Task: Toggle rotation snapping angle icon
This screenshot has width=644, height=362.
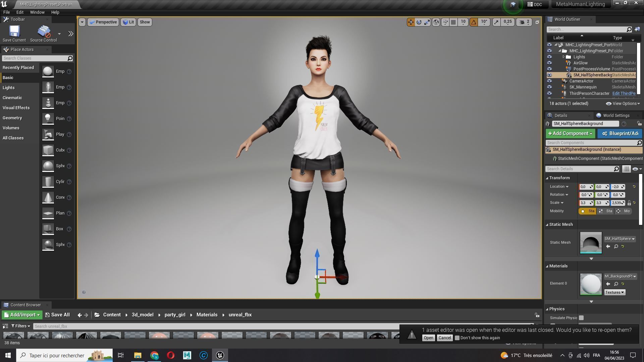Action: (474, 22)
